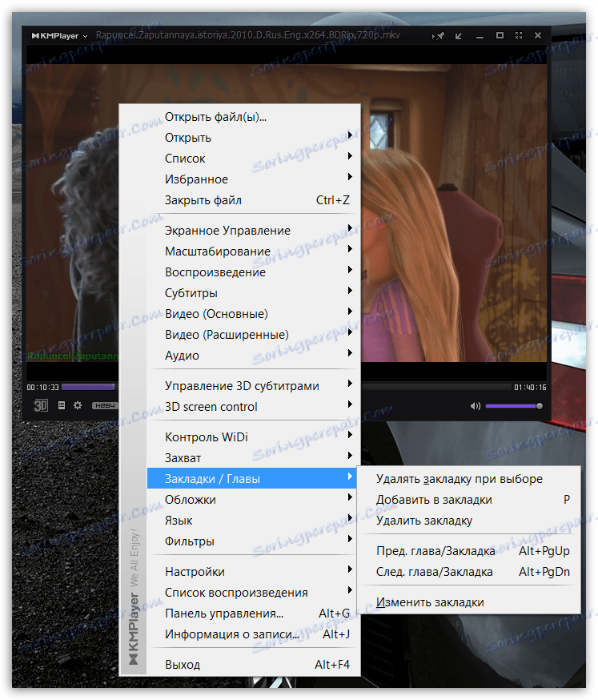The height and width of the screenshot is (700, 598).
Task: Select highlighted Закладки / Главы item
Action: click(252, 479)
